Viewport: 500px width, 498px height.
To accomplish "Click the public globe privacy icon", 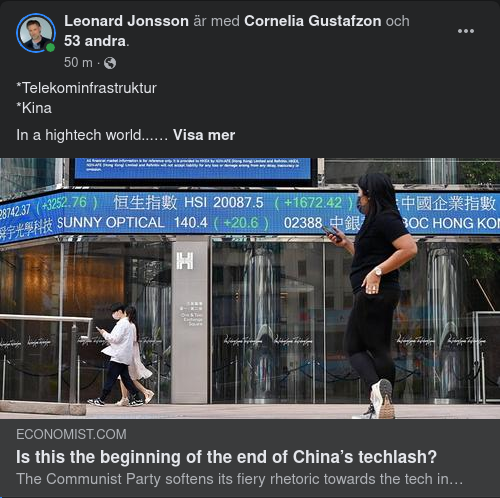I will click(x=110, y=63).
